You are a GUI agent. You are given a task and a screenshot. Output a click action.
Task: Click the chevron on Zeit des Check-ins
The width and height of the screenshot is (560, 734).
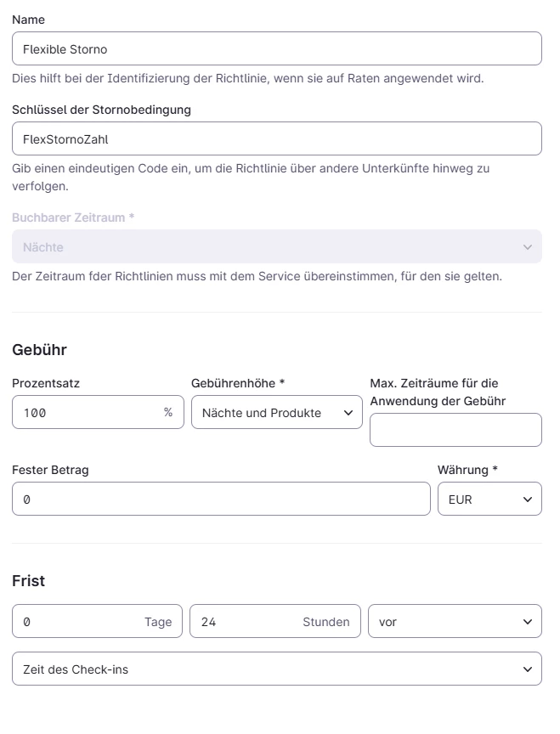coord(527,669)
